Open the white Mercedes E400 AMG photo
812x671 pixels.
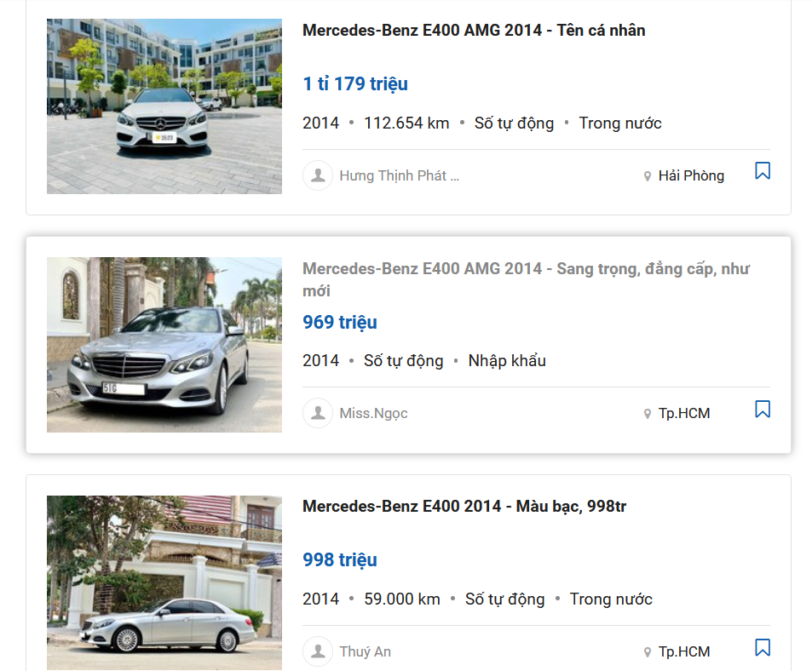[x=164, y=106]
